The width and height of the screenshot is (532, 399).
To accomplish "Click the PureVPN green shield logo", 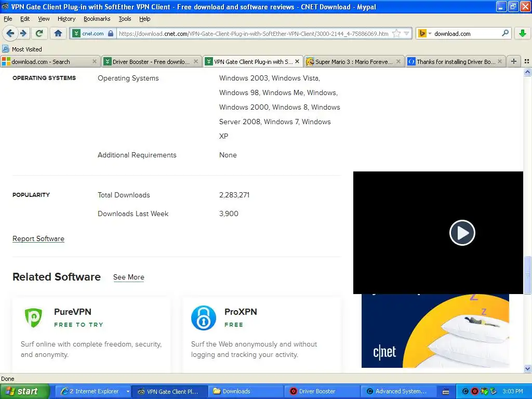I will point(33,317).
